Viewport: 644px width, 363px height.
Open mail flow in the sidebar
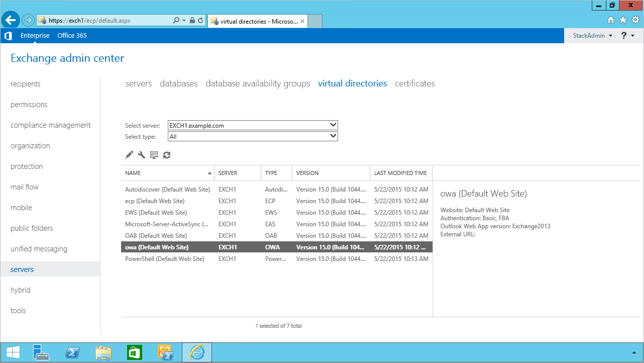pyautogui.click(x=25, y=187)
